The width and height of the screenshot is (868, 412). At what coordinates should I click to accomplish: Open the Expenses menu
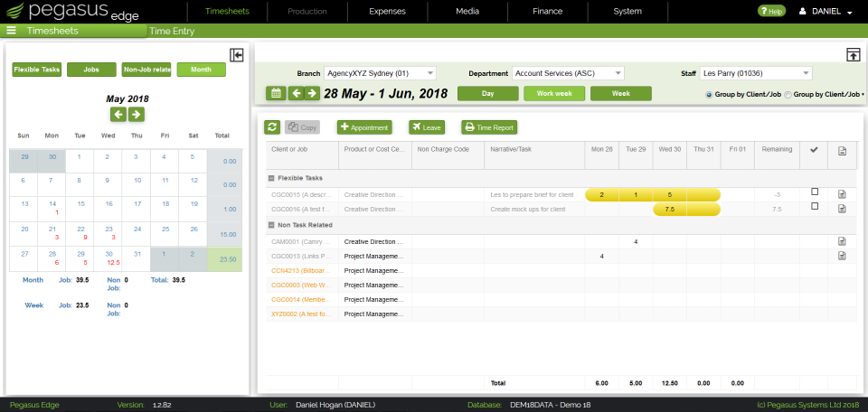pyautogui.click(x=388, y=11)
